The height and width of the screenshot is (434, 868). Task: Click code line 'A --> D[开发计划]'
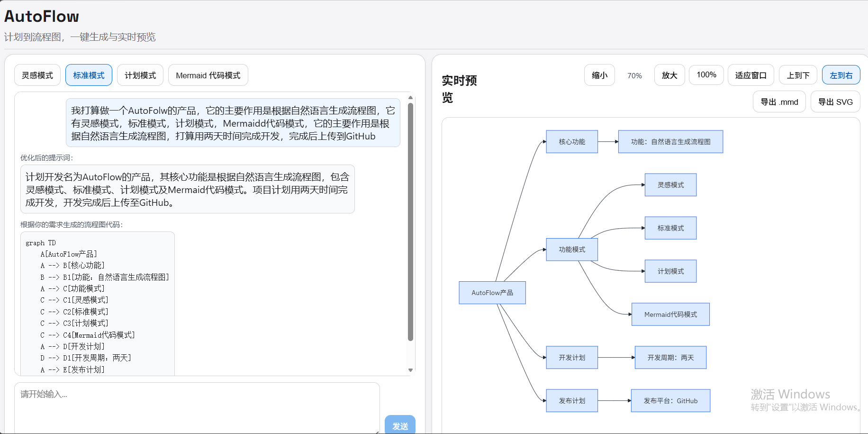click(72, 346)
